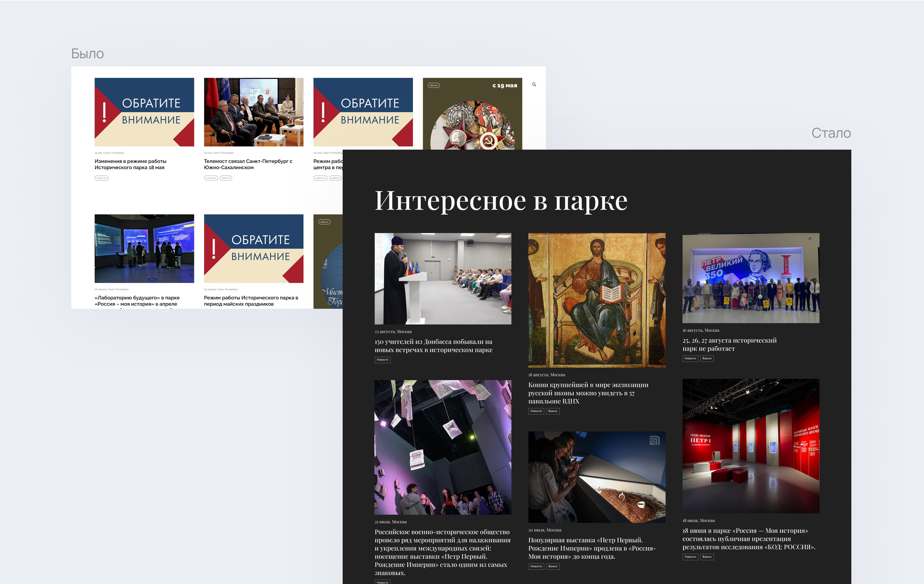Open the Russian icon painting thumbnail

tap(596, 300)
